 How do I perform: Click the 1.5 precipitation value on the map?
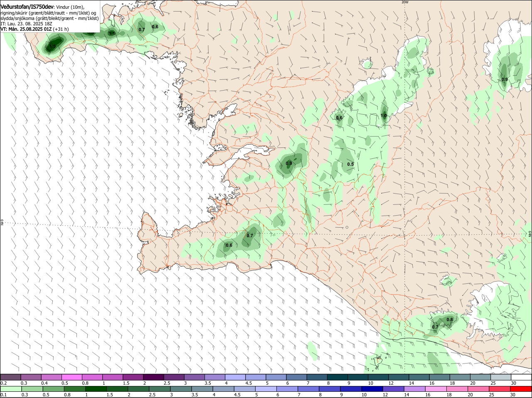click(x=52, y=47)
